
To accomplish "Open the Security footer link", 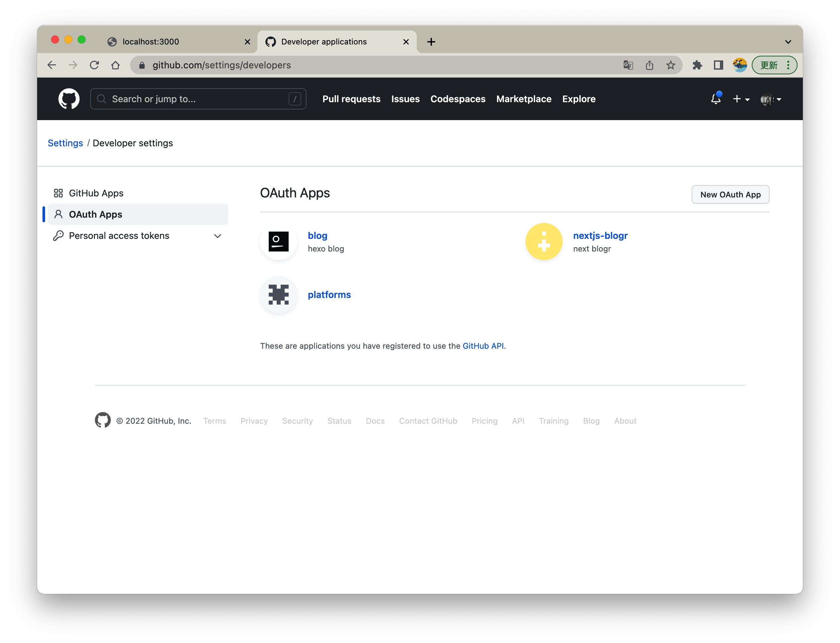I will click(x=297, y=421).
